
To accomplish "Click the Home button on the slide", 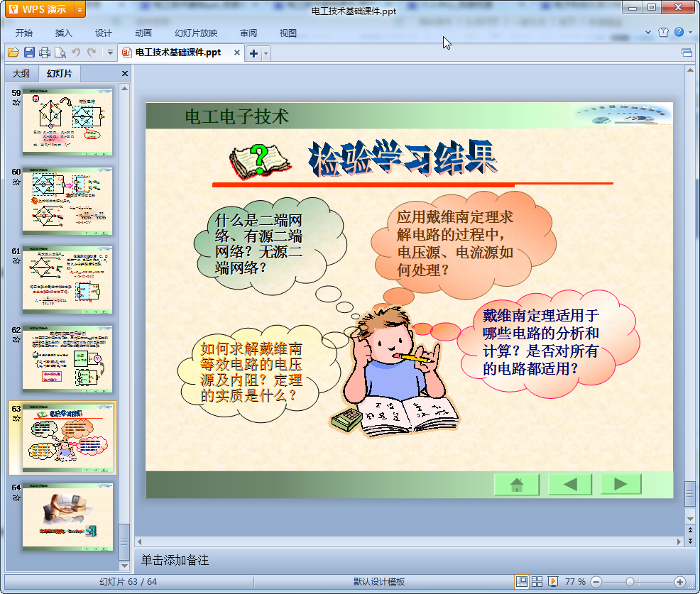I will coord(517,484).
